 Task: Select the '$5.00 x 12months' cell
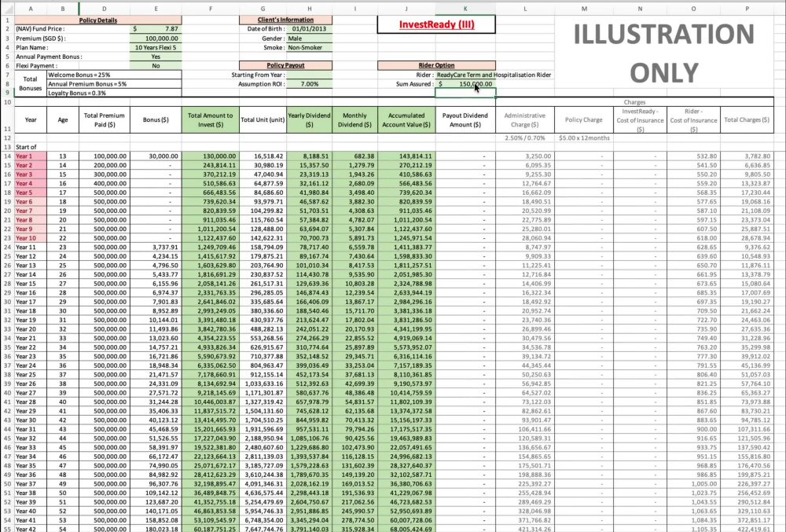[x=584, y=138]
